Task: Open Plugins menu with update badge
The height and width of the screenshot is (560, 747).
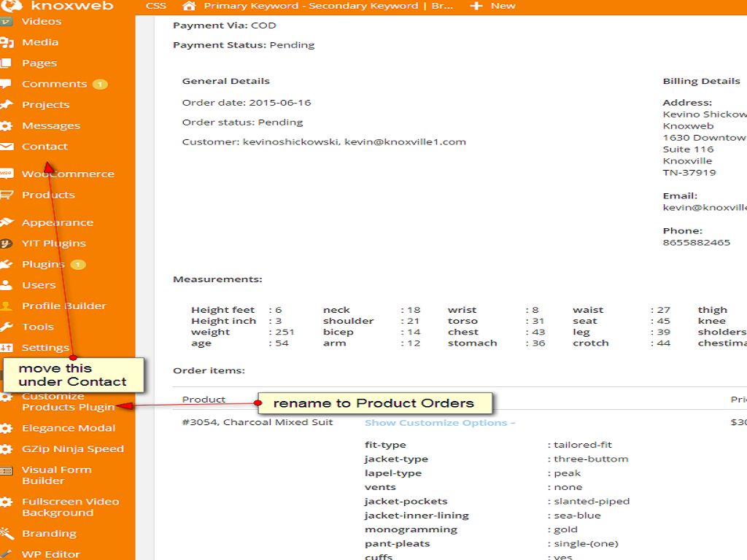Action: pos(43,264)
